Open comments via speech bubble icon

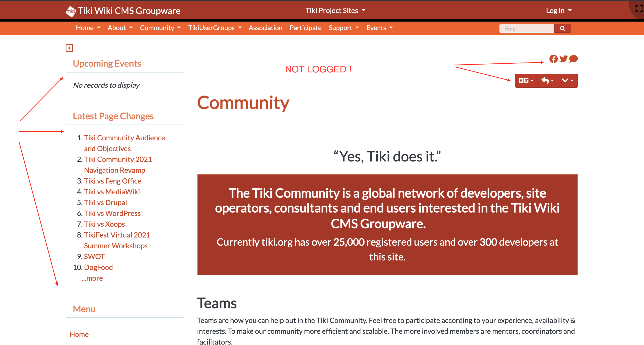pyautogui.click(x=573, y=59)
